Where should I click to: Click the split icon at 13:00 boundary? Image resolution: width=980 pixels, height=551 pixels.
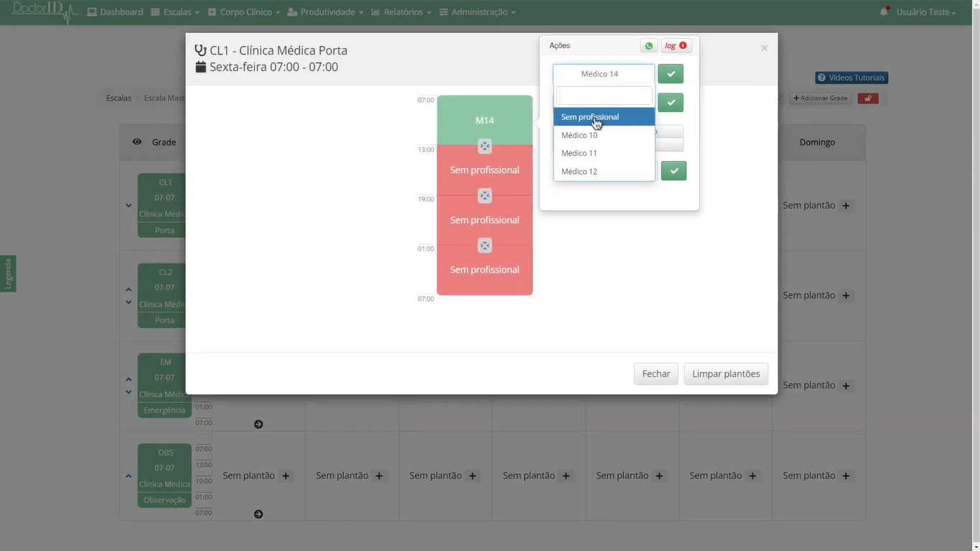pyautogui.click(x=485, y=147)
